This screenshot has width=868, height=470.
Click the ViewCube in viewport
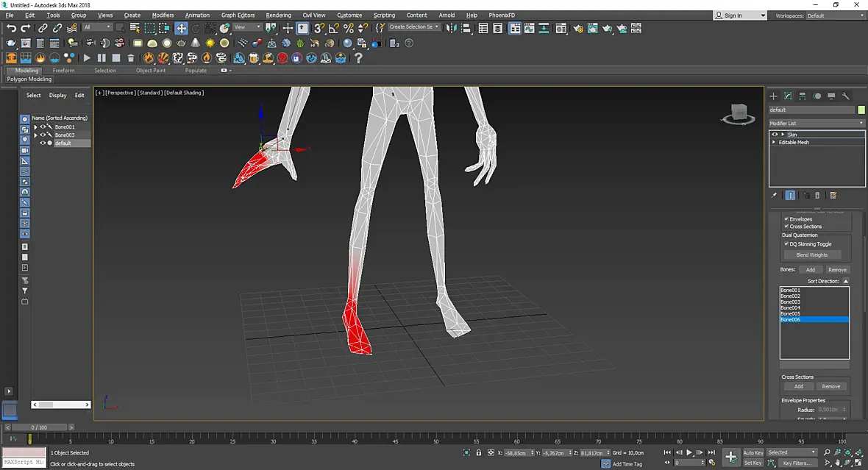pyautogui.click(x=739, y=113)
